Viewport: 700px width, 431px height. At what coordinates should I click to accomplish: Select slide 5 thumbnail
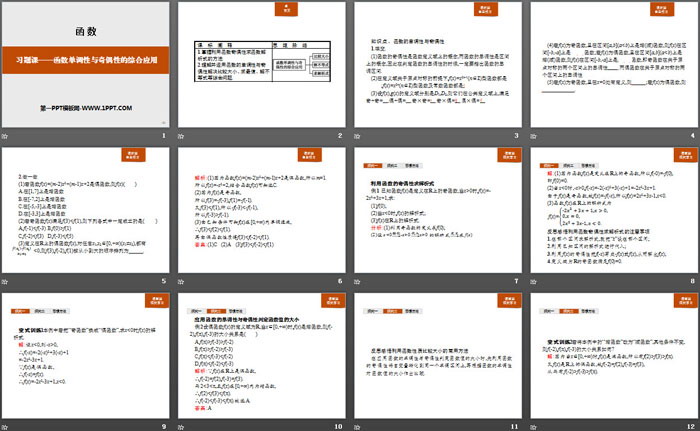[x=86, y=210]
